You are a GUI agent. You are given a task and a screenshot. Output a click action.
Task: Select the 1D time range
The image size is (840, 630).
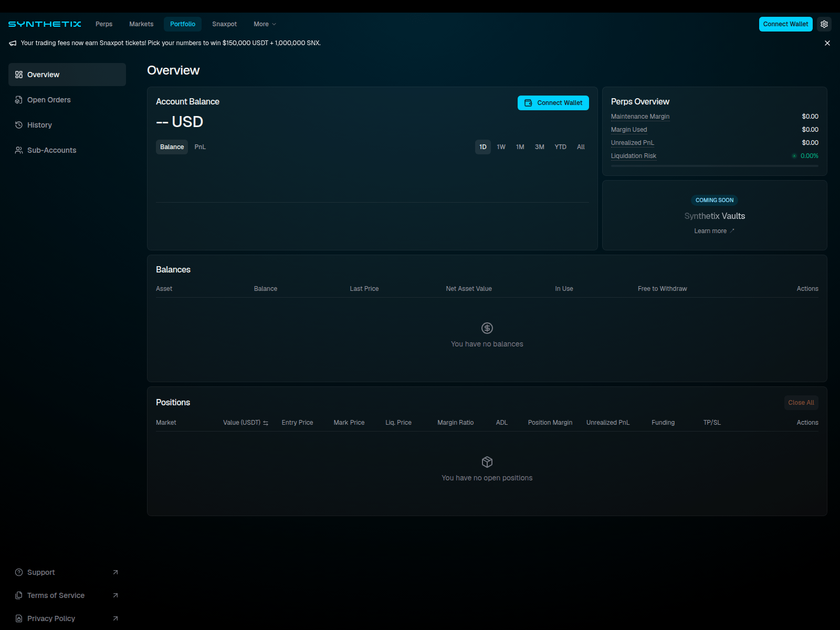click(483, 147)
